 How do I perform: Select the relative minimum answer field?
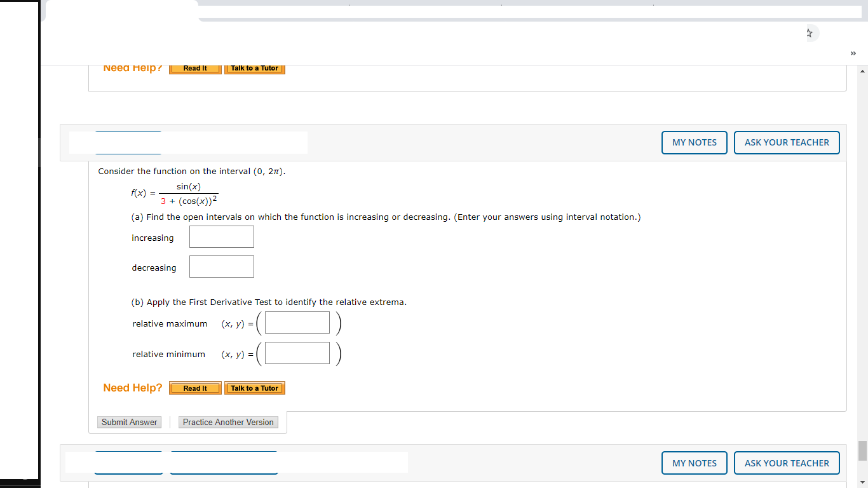coord(297,353)
